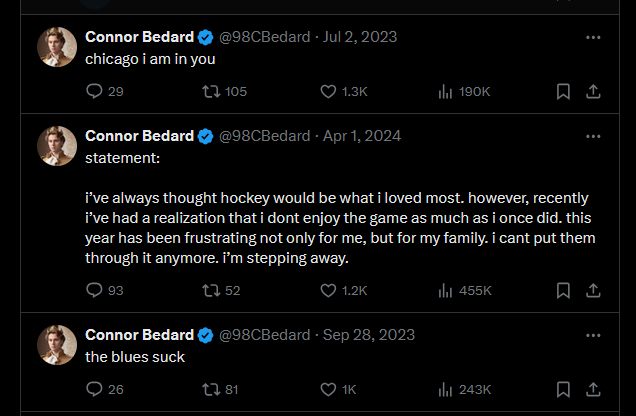Open more options on the Jul 2, 2023 tweet
Screen dimensions: 636x416
pos(593,37)
